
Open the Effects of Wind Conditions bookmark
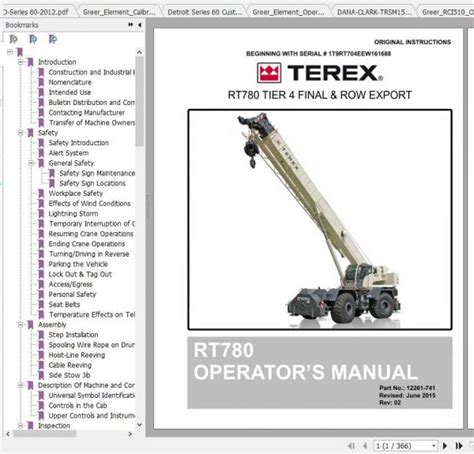pyautogui.click(x=90, y=203)
